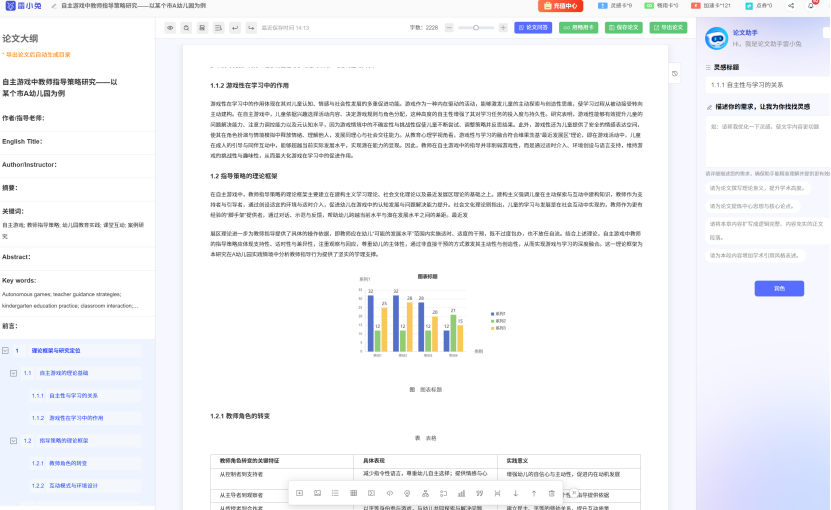Image resolution: width=831 pixels, height=510 pixels.
Task: Insert a bar chart from floating toolbar
Action: (462, 493)
